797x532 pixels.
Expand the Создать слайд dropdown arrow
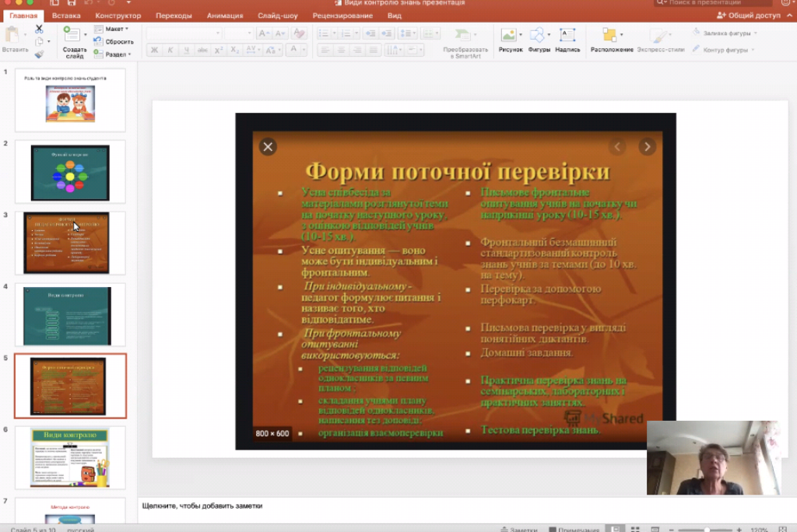86,34
